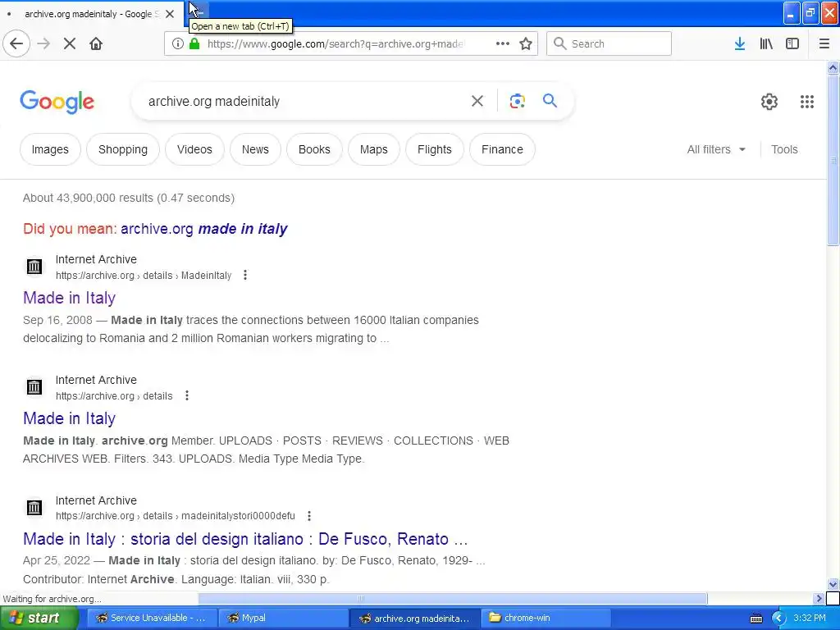Screen dimensions: 840x630
Task: Click the horizontal scrollbar right arrow
Action: [x=819, y=598]
